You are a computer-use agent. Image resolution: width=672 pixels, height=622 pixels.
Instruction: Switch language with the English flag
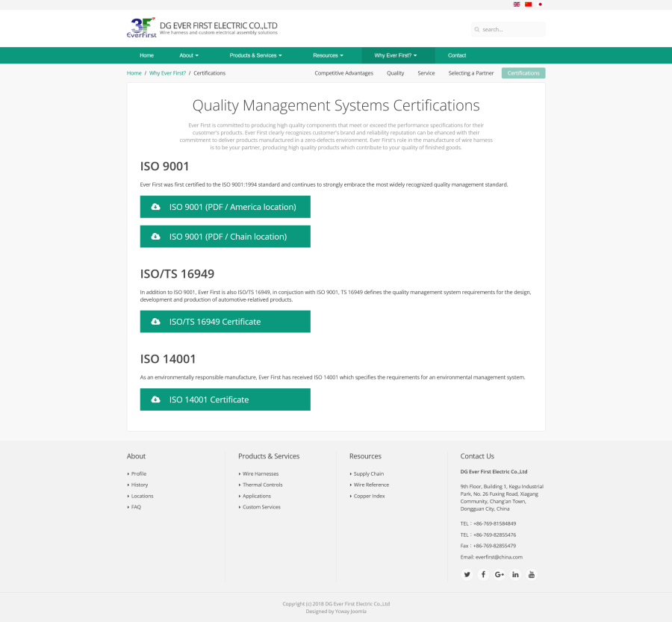(517, 4)
